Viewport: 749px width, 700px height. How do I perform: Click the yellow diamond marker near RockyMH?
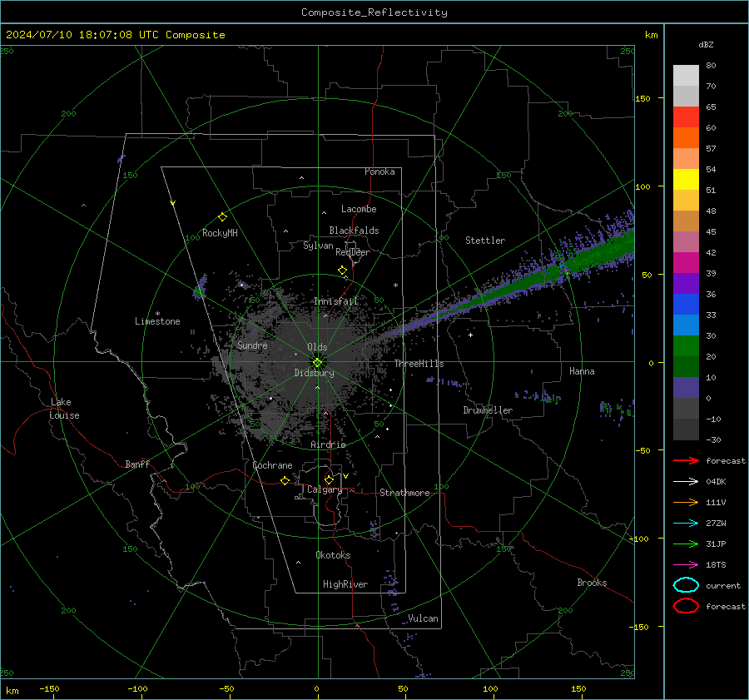[222, 217]
